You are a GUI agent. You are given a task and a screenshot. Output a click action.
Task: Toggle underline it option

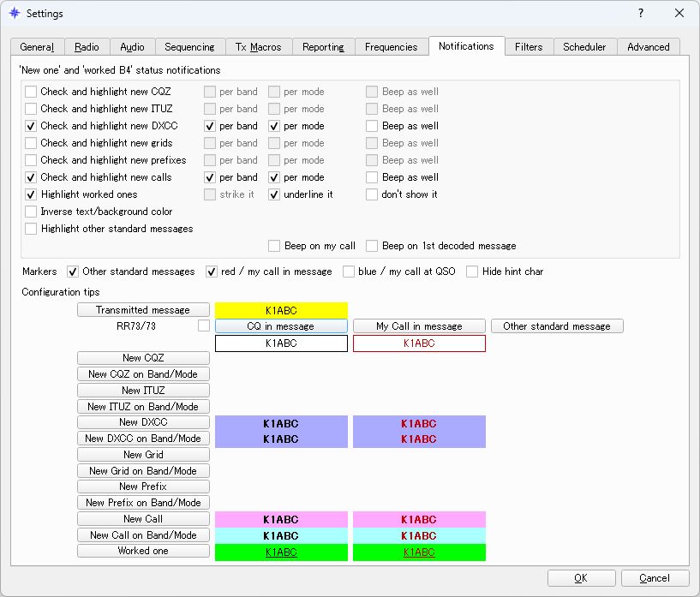point(273,194)
